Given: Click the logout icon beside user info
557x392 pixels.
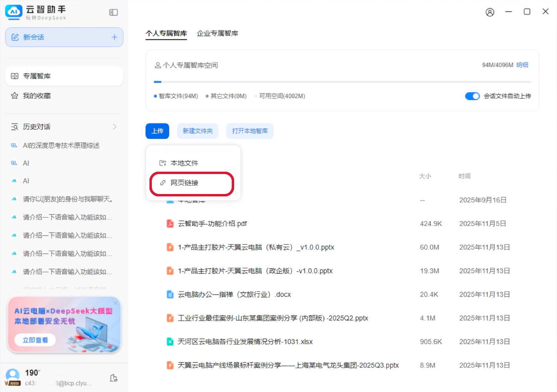Looking at the screenshot, I should [x=113, y=378].
